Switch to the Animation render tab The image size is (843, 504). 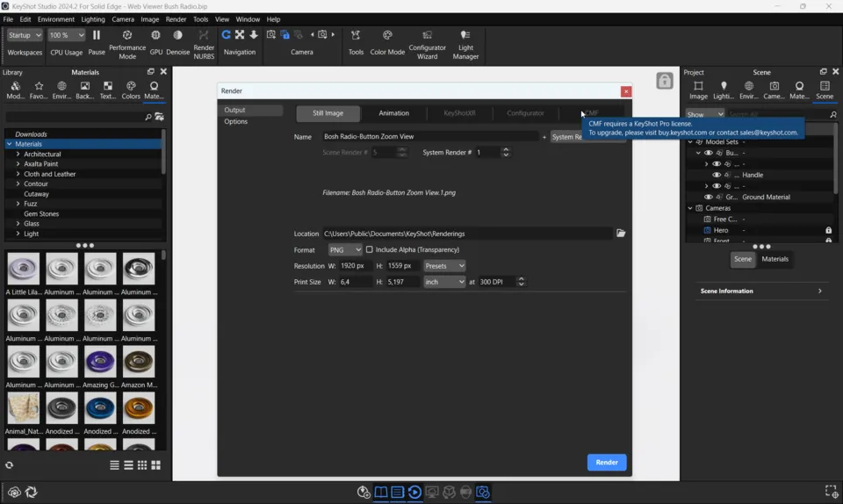pyautogui.click(x=393, y=113)
